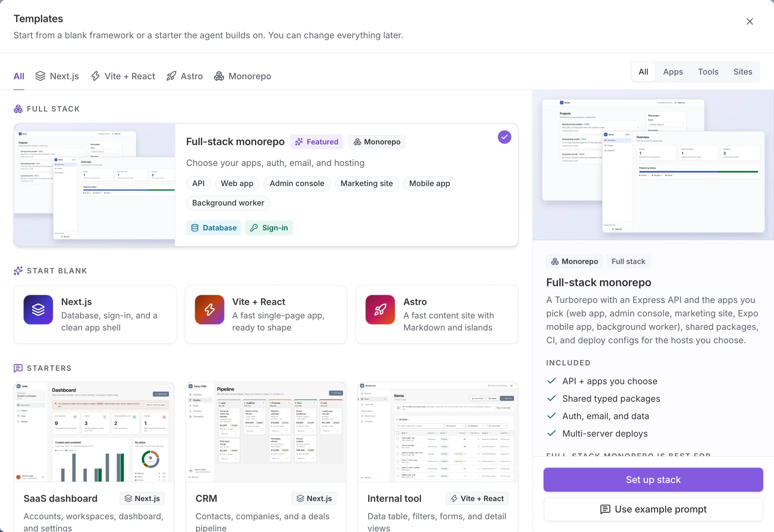Viewport: 774px width, 532px height.
Task: Filter templates by Astro tab
Action: pos(185,76)
